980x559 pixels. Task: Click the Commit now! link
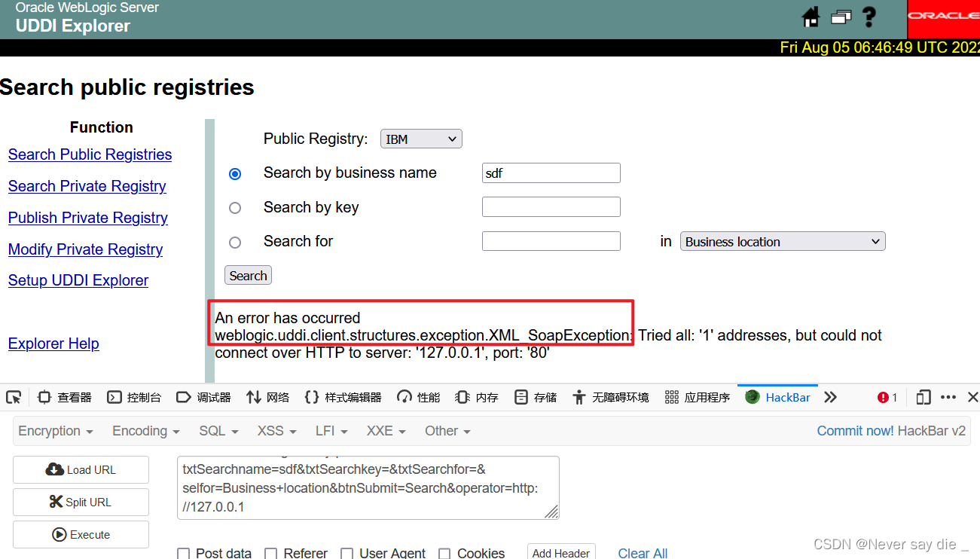[x=856, y=431]
